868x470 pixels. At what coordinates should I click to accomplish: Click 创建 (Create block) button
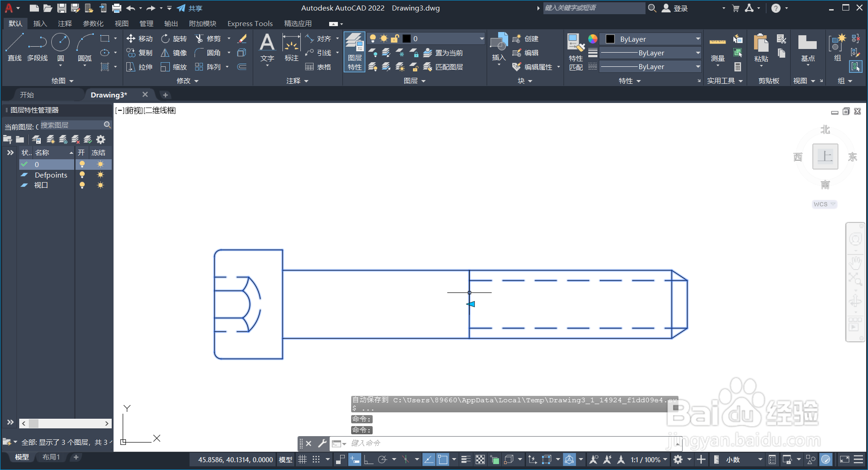[526, 39]
